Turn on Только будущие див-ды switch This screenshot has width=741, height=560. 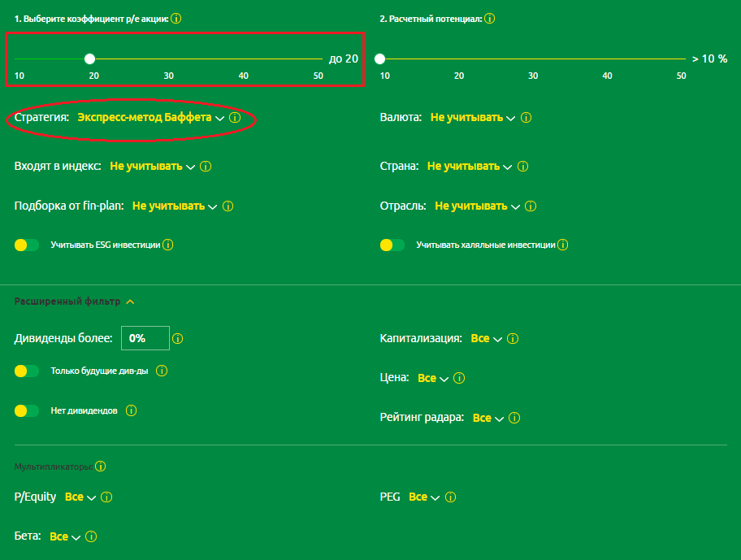(27, 371)
